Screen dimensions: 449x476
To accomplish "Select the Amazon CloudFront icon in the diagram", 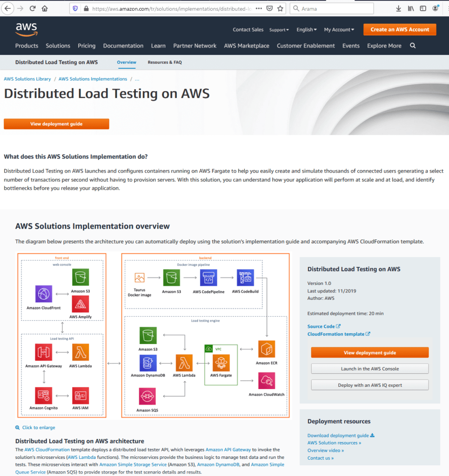I will pos(43,294).
